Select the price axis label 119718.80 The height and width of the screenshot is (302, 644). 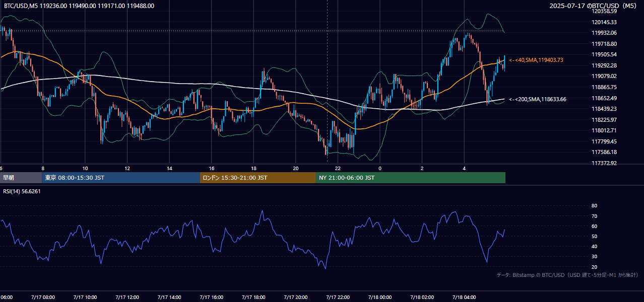[x=605, y=44]
